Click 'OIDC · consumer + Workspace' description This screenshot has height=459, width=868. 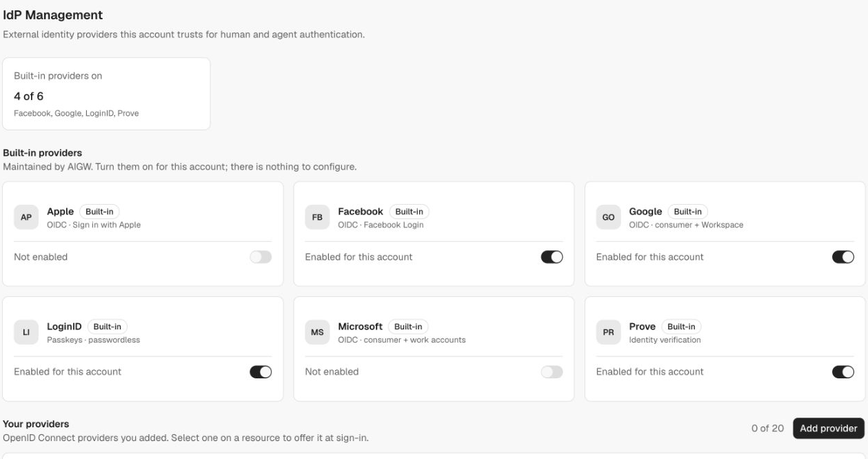coord(686,225)
